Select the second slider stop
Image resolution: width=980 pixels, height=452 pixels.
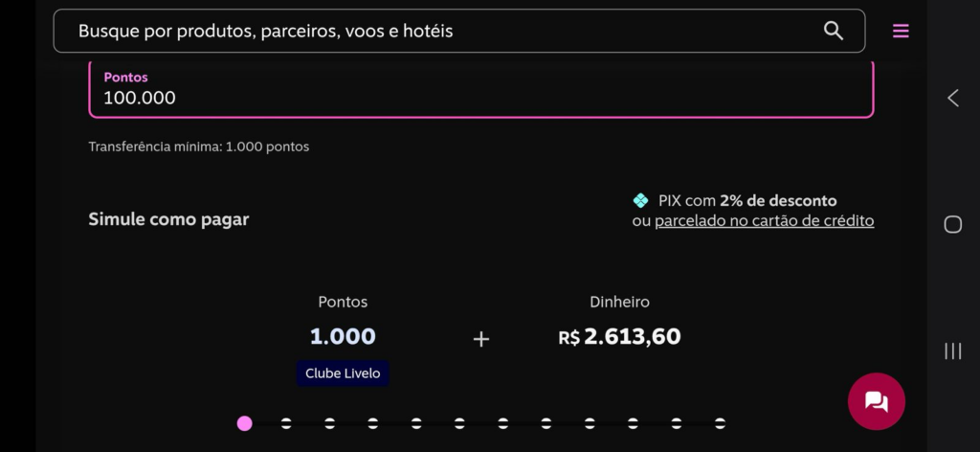pyautogui.click(x=286, y=423)
